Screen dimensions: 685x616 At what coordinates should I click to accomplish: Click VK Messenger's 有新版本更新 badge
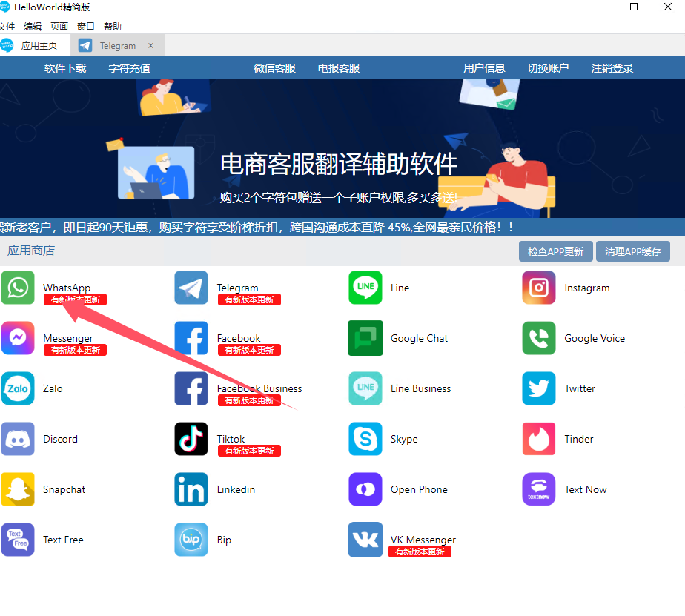(x=420, y=552)
